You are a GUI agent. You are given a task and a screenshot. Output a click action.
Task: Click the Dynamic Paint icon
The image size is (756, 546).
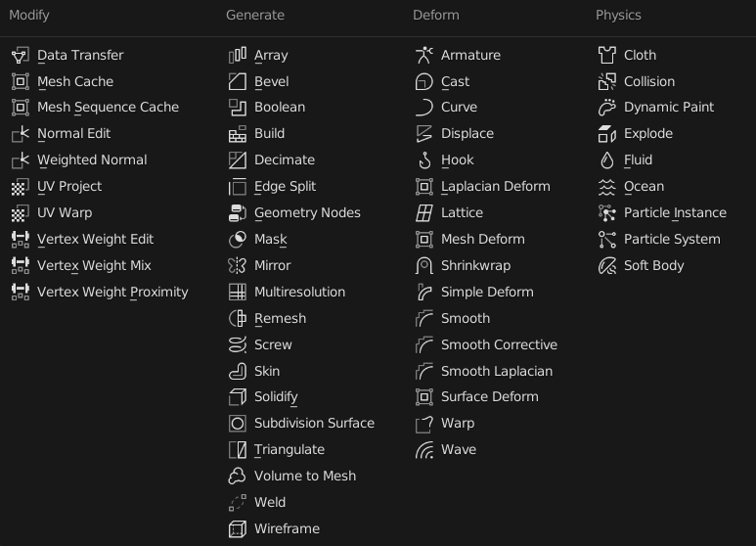(607, 108)
